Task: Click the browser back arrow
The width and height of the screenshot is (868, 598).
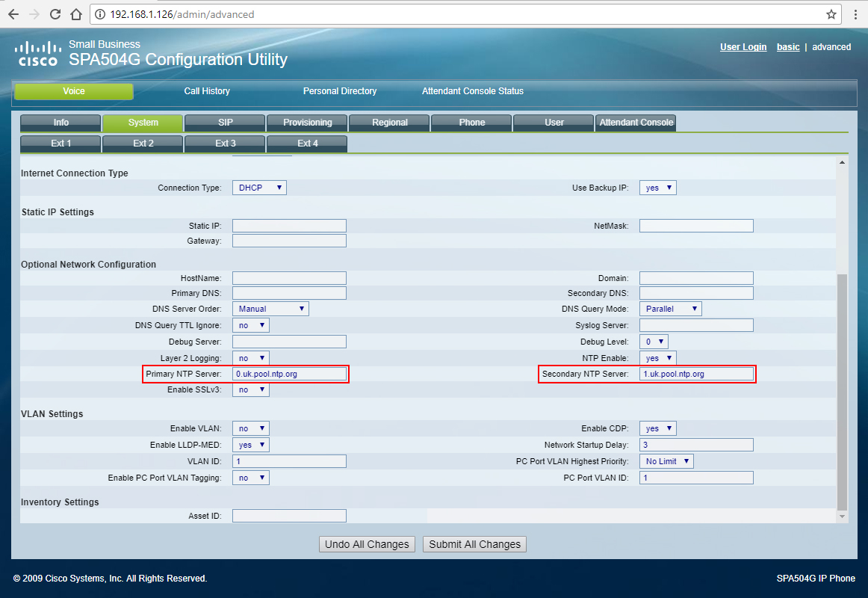Action: point(13,14)
